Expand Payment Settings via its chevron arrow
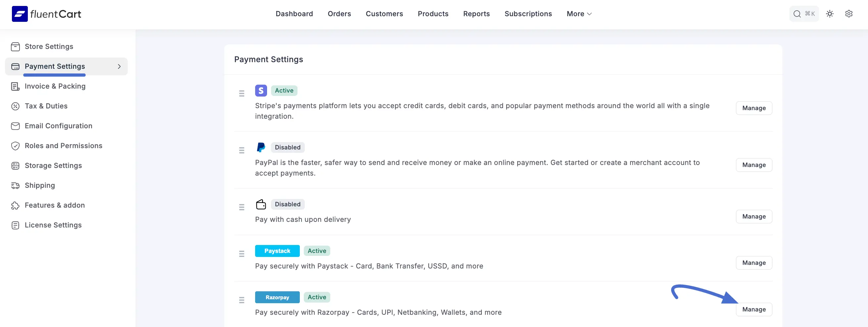 point(119,67)
